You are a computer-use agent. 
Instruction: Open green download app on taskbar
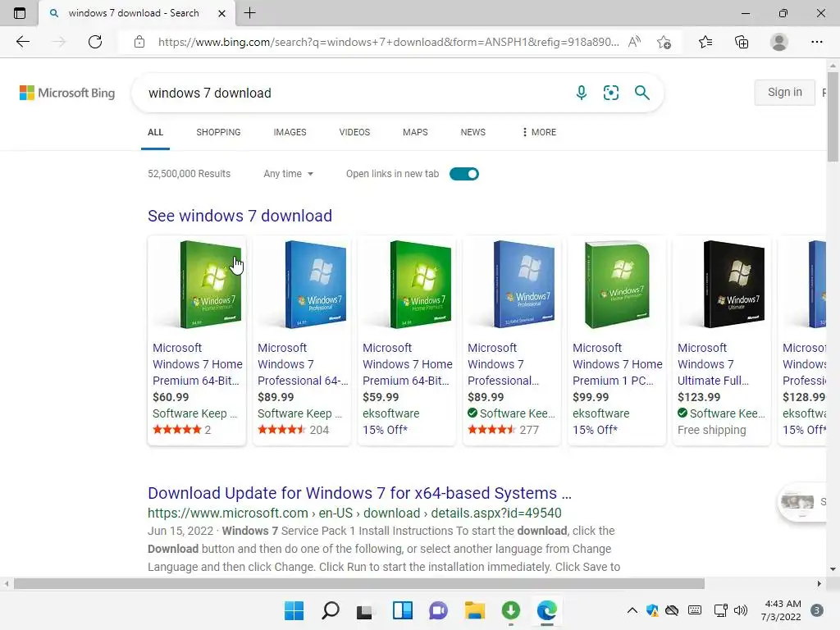(x=510, y=610)
